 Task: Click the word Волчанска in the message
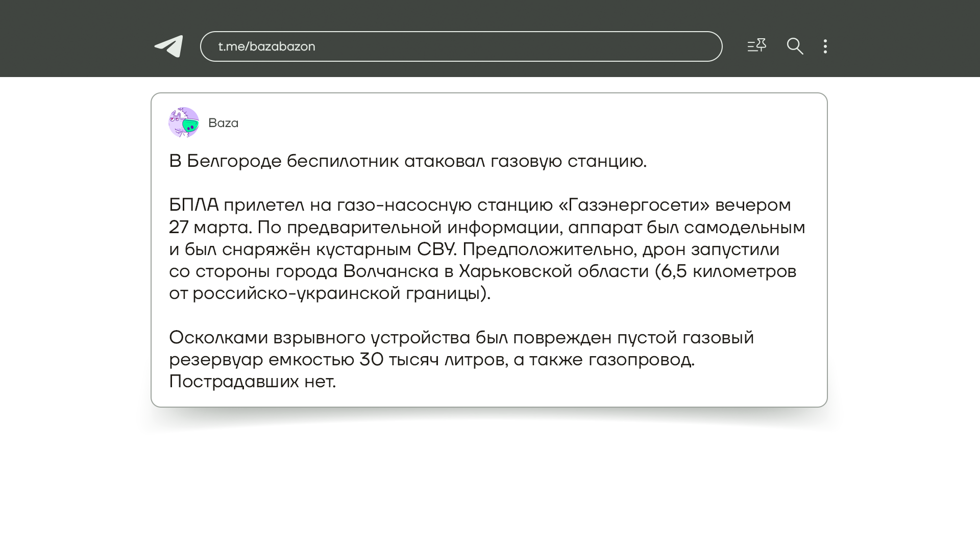click(x=390, y=271)
